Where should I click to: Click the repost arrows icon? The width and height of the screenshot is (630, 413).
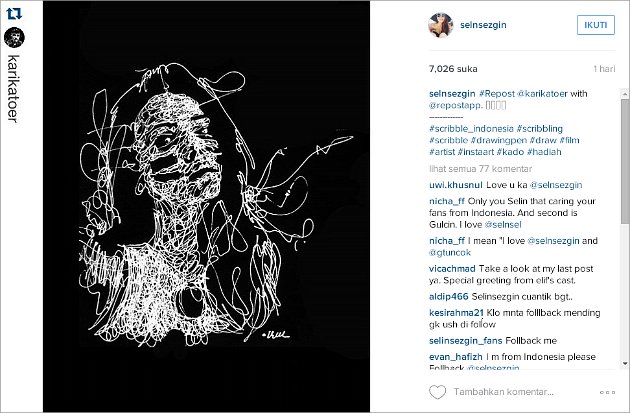pos(14,14)
